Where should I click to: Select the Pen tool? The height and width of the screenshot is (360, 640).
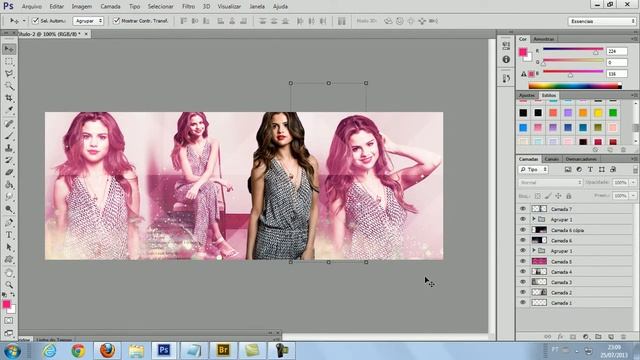click(9, 223)
